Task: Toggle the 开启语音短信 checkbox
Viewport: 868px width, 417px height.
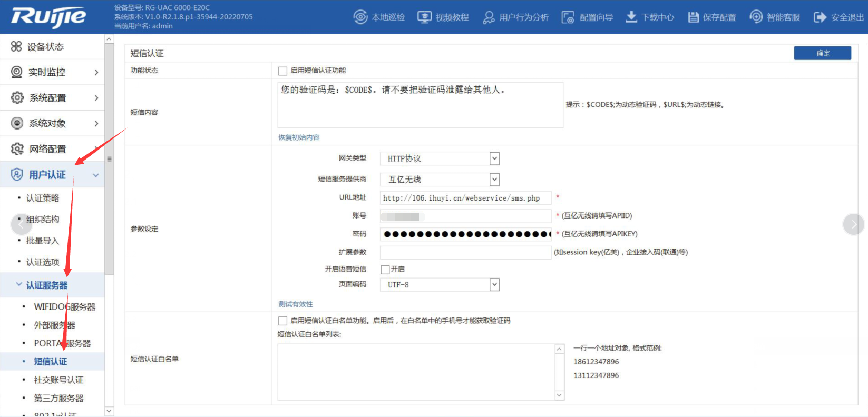Action: pos(385,270)
